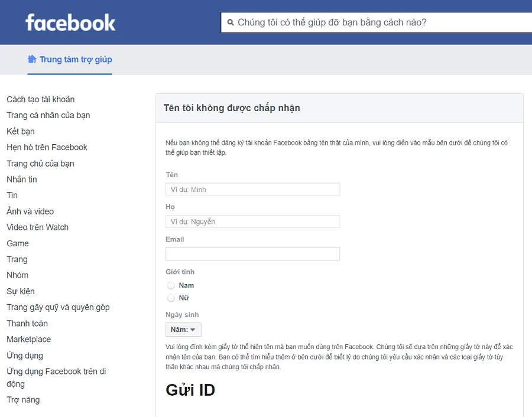
Task: Click the Facebook logo
Action: pyautogui.click(x=70, y=22)
